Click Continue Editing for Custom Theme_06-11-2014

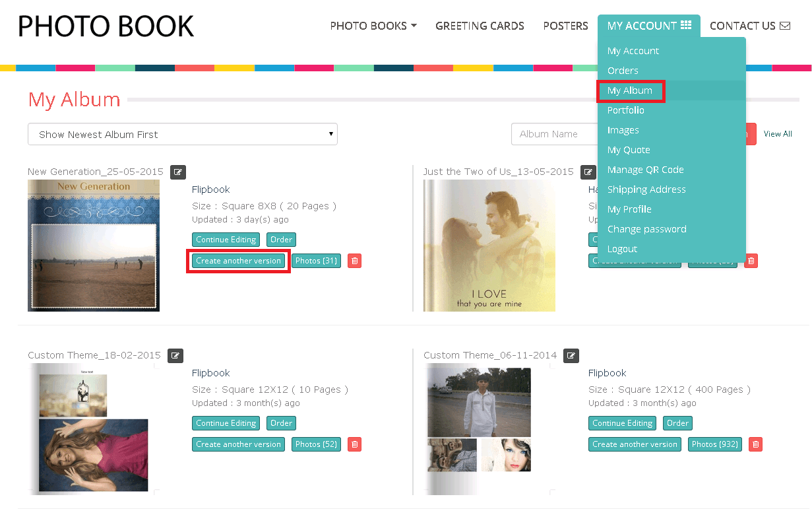[621, 423]
